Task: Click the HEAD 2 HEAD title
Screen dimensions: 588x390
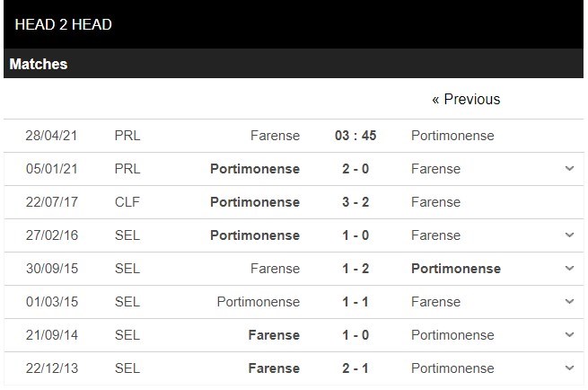Action: pos(64,25)
